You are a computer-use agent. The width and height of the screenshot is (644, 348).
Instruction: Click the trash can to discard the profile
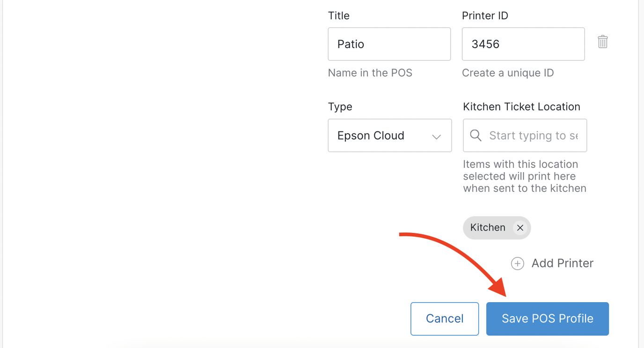click(602, 42)
